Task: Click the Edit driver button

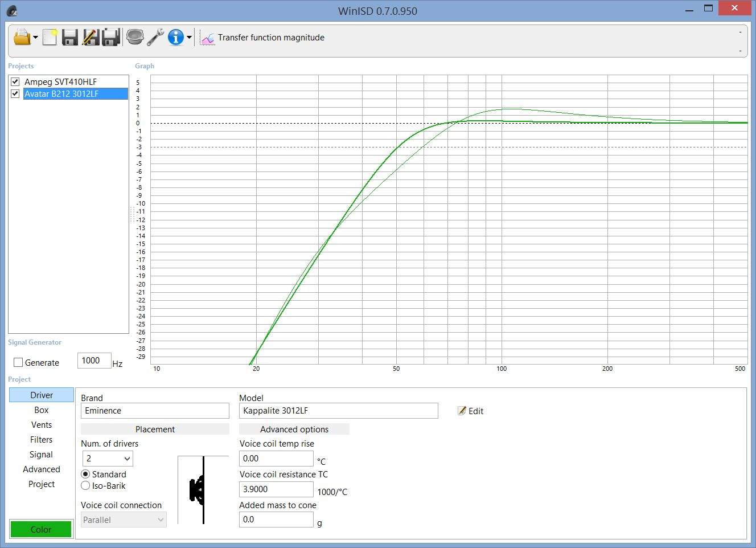Action: point(471,411)
